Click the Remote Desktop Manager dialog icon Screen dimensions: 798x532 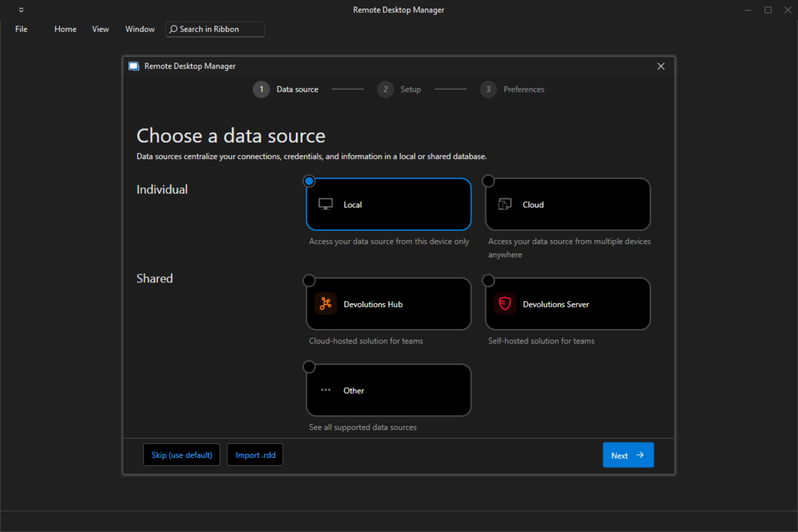click(x=134, y=66)
